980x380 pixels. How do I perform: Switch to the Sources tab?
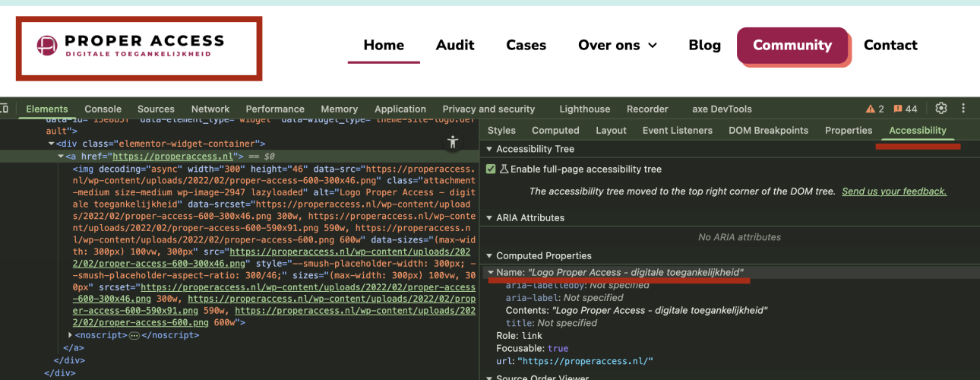pos(156,109)
